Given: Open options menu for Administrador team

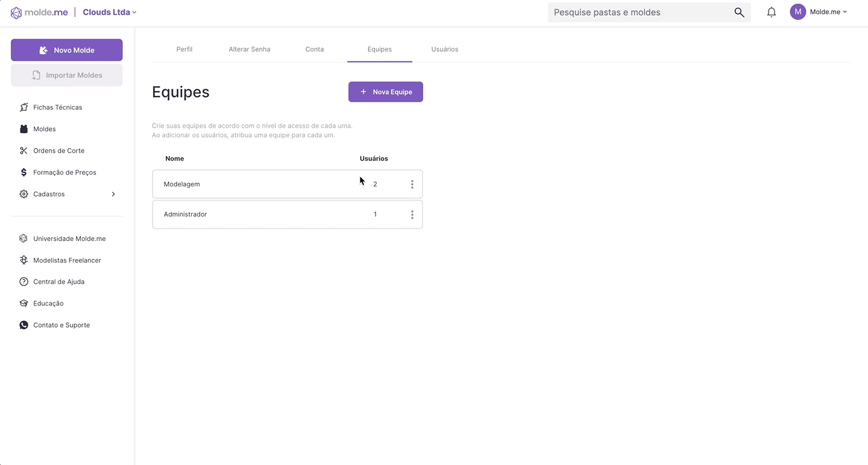Looking at the screenshot, I should pyautogui.click(x=412, y=214).
